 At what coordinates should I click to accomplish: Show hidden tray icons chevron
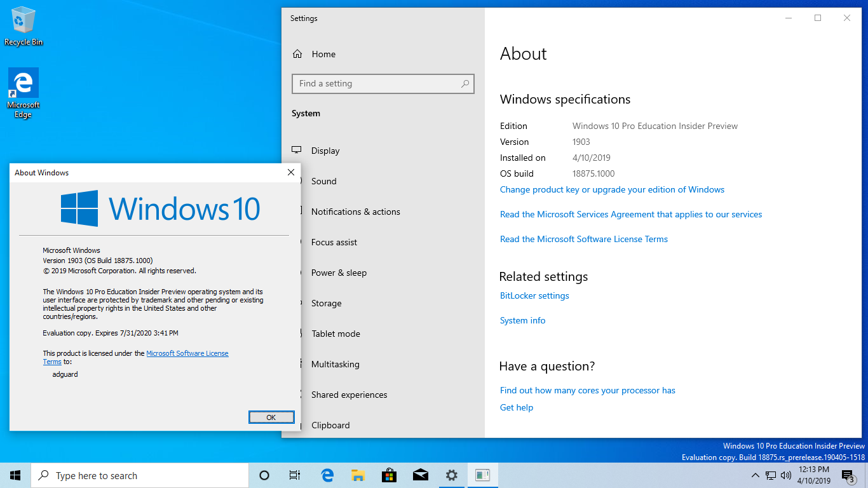pos(755,475)
